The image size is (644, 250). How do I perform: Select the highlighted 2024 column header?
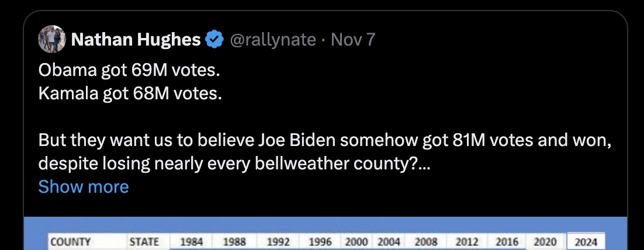[x=586, y=242]
